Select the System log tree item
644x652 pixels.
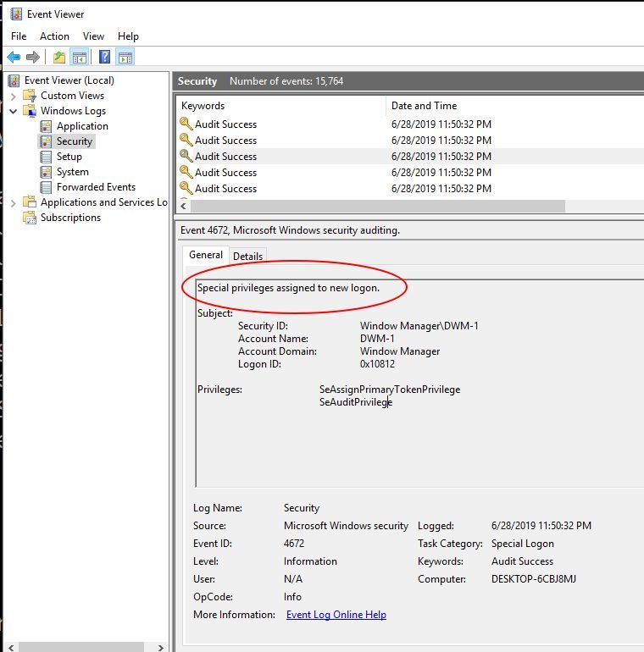pos(72,172)
